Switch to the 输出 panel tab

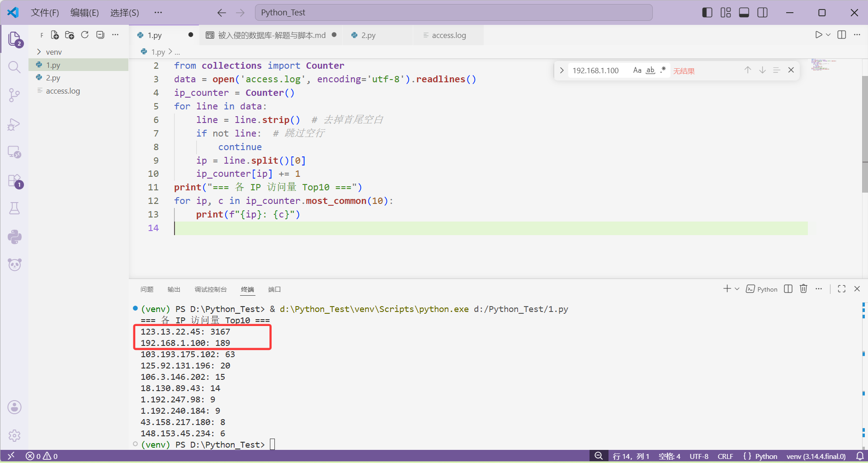pyautogui.click(x=174, y=289)
